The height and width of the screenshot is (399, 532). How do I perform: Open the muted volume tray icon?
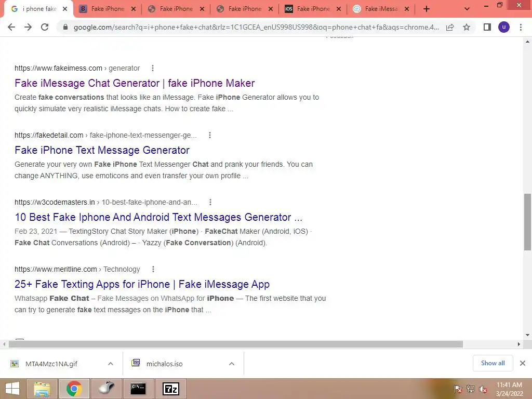pos(483,389)
